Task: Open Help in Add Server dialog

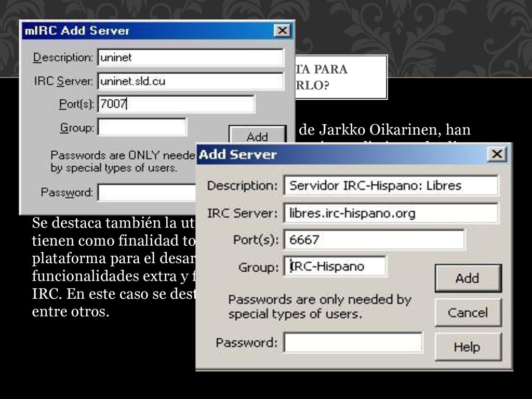Action: (x=468, y=347)
